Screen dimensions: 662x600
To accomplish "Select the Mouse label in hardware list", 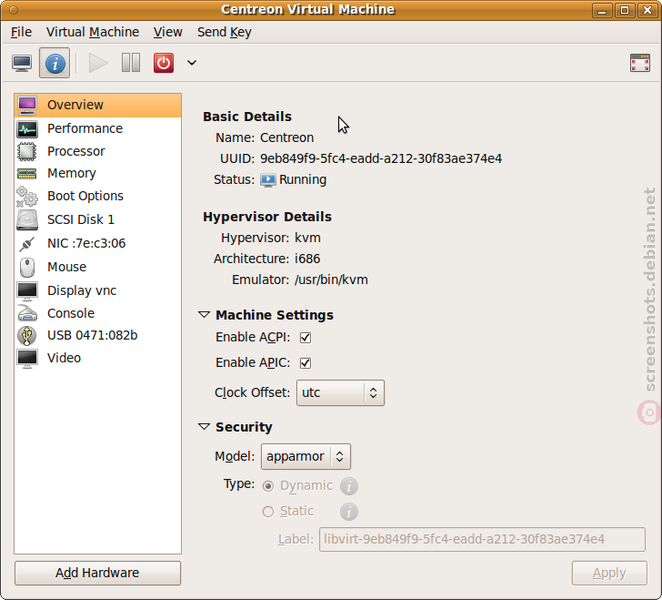I will click(x=67, y=267).
